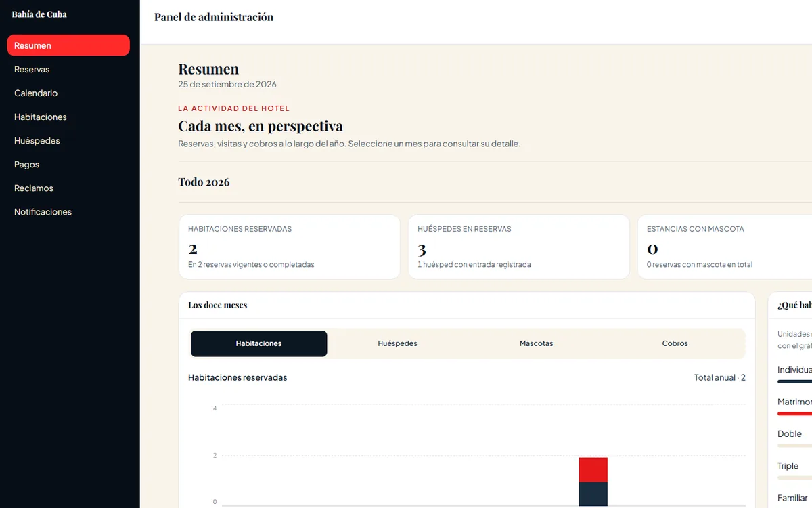Click the 'Los doce meses' panel title
The image size is (812, 508).
(218, 305)
